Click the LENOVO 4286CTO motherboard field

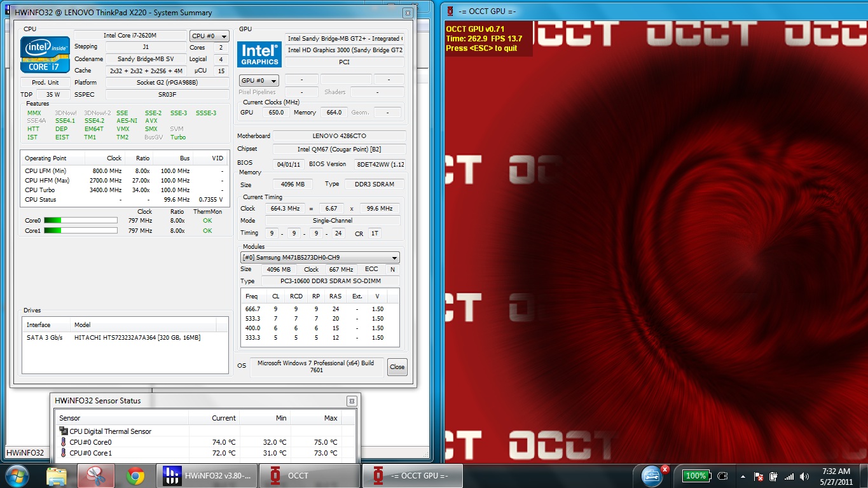coord(339,136)
